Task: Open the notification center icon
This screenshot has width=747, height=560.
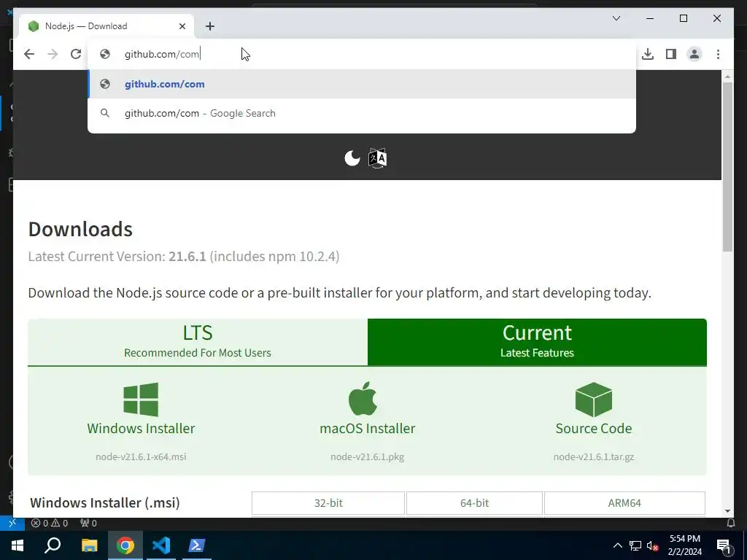Action: pos(724,545)
